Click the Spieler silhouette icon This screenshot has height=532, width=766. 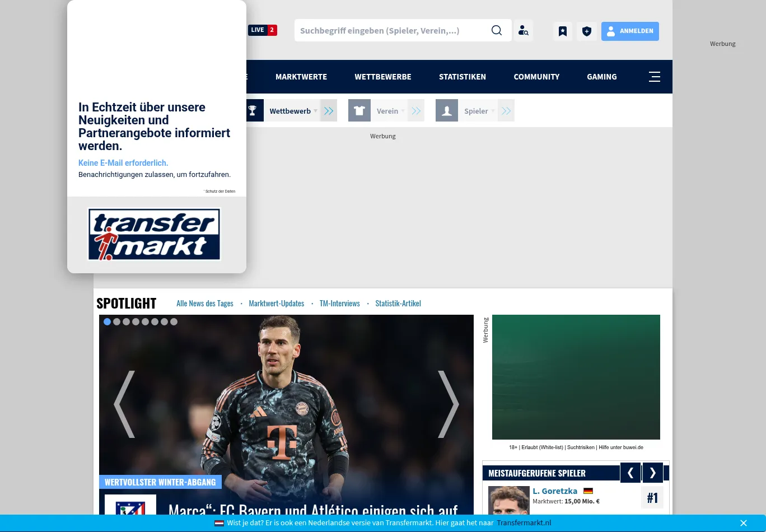point(447,110)
